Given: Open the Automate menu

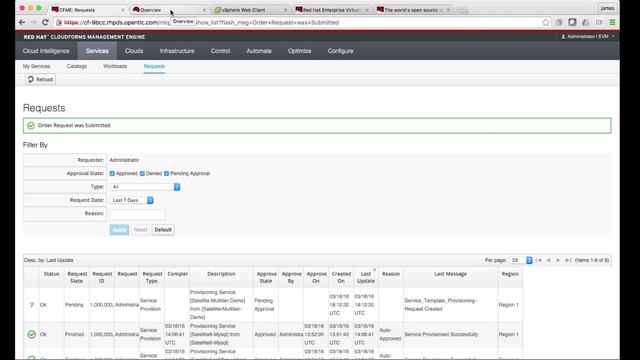Looking at the screenshot, I should click(259, 51).
